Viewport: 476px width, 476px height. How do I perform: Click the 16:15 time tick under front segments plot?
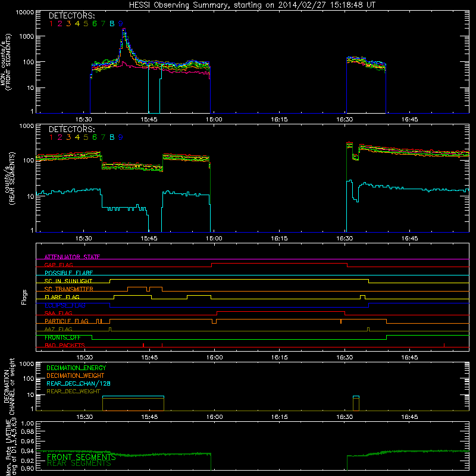[279, 120]
